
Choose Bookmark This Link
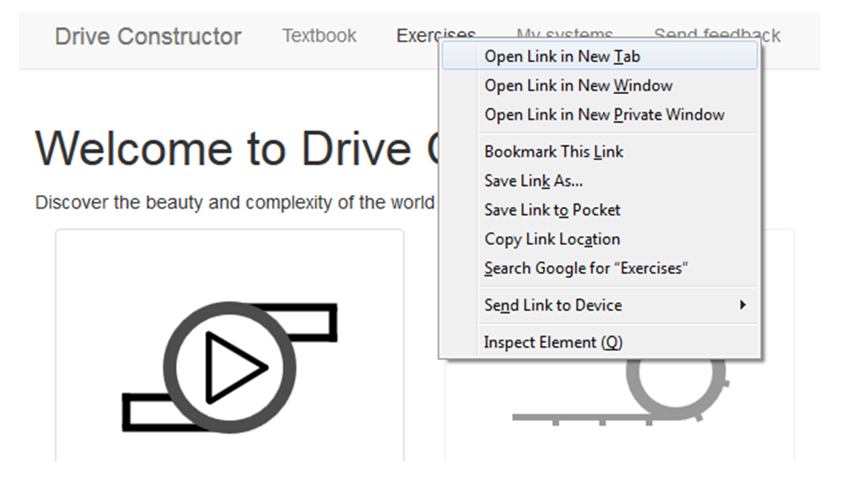click(x=553, y=152)
